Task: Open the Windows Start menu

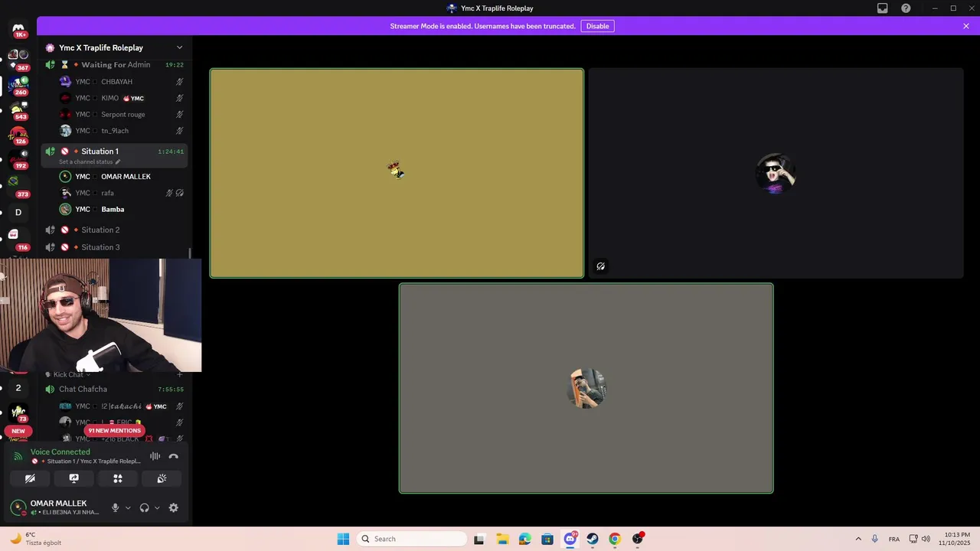Action: tap(343, 539)
